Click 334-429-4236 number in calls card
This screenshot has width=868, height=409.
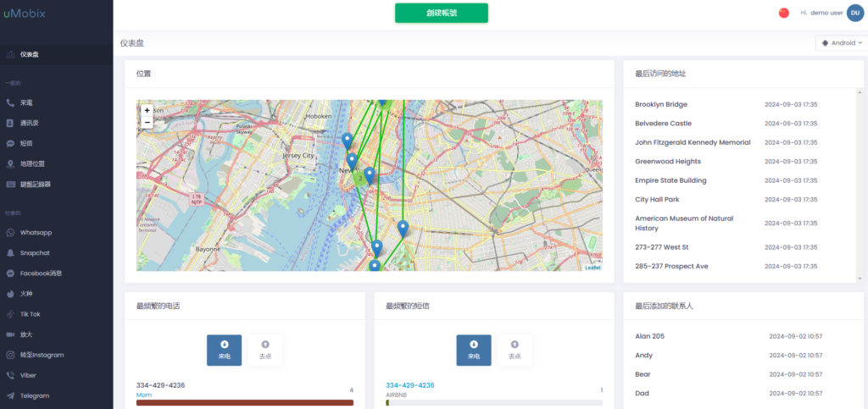coord(160,385)
